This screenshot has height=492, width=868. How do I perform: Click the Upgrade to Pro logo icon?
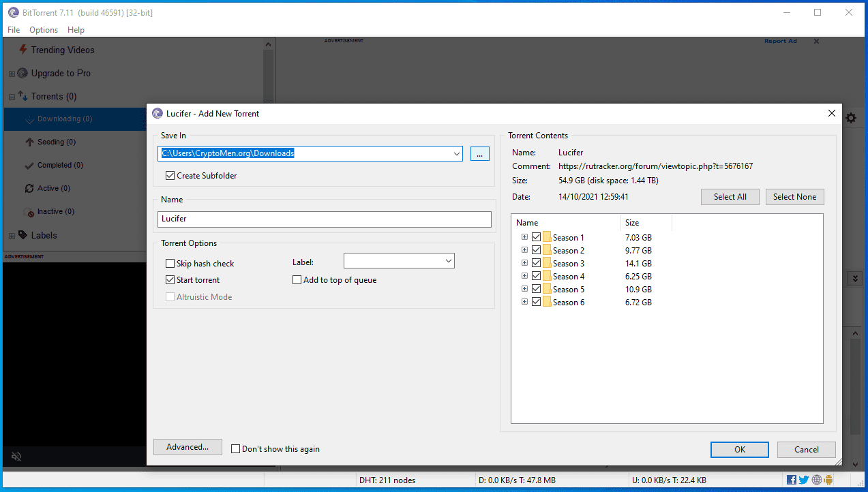[x=23, y=73]
